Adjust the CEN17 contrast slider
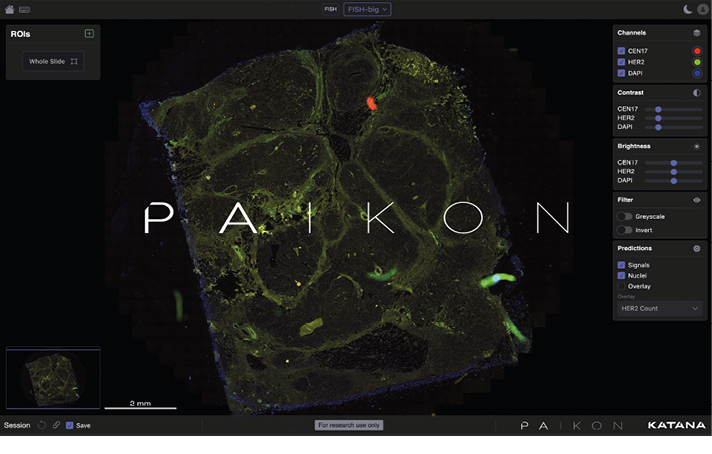The width and height of the screenshot is (712, 454). click(673, 109)
